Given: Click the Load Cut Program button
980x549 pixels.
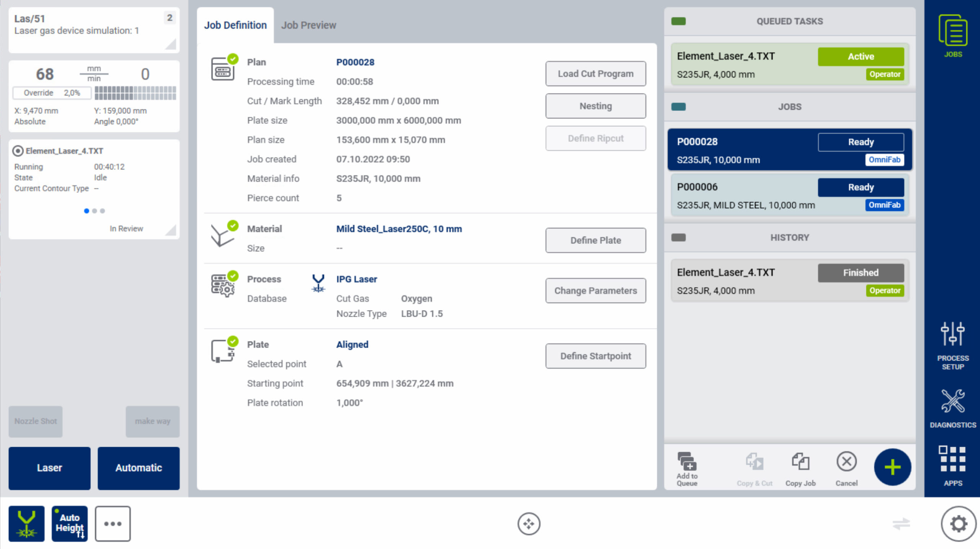Looking at the screenshot, I should [x=595, y=74].
